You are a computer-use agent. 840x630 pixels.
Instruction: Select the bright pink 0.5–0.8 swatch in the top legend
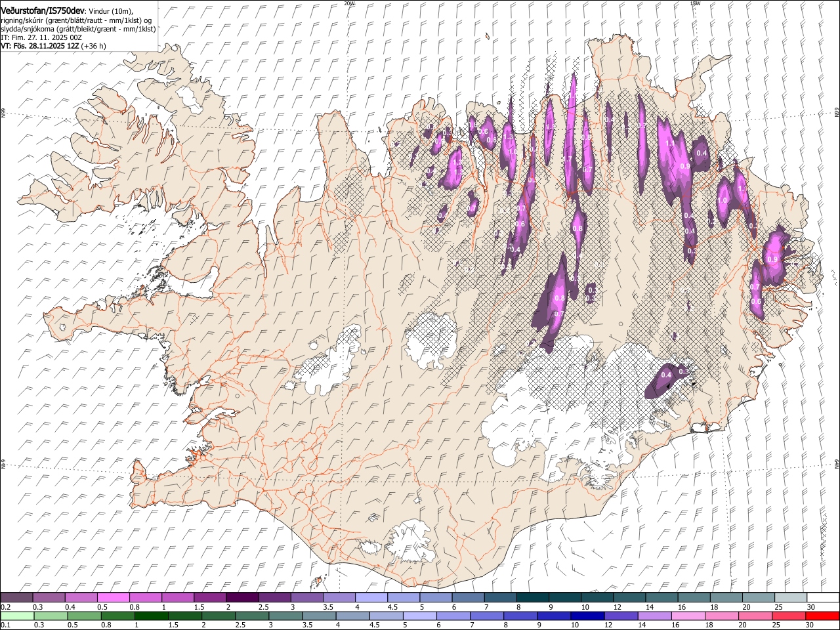tap(114, 597)
